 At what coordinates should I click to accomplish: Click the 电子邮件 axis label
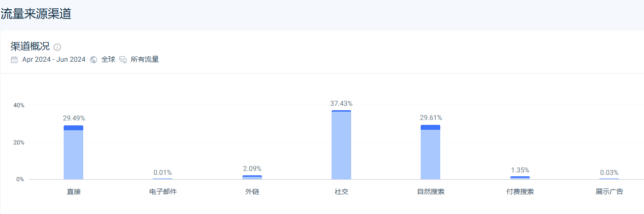(x=163, y=191)
